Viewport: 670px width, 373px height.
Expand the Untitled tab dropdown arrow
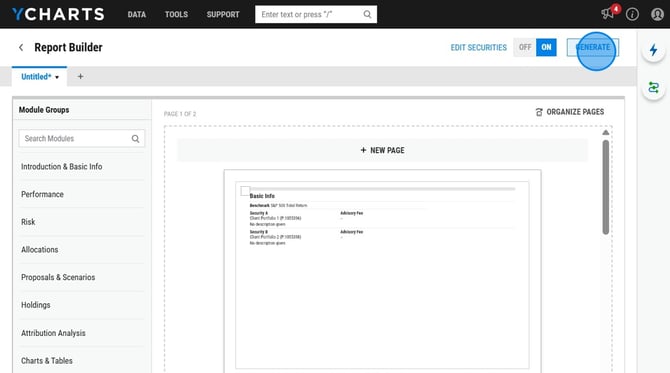tap(57, 77)
